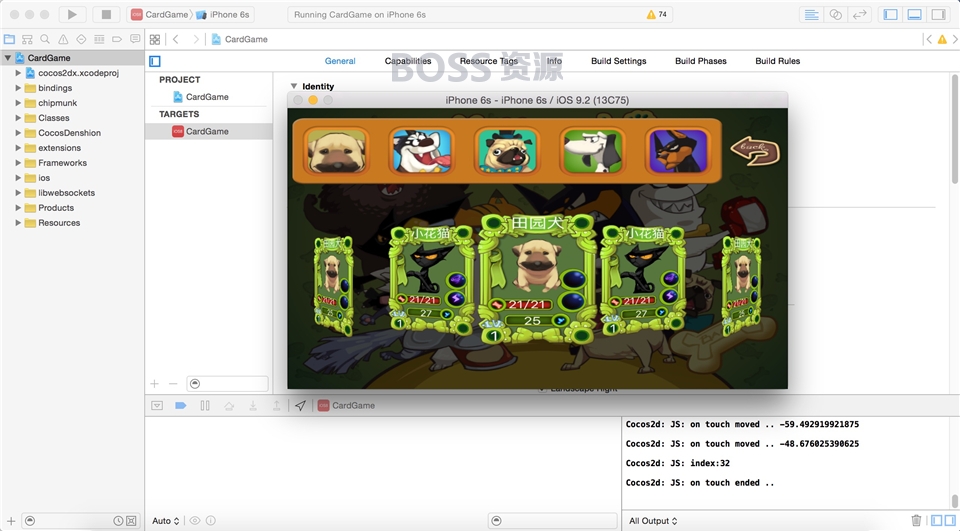Click the Simulate location arrow icon

pyautogui.click(x=300, y=405)
